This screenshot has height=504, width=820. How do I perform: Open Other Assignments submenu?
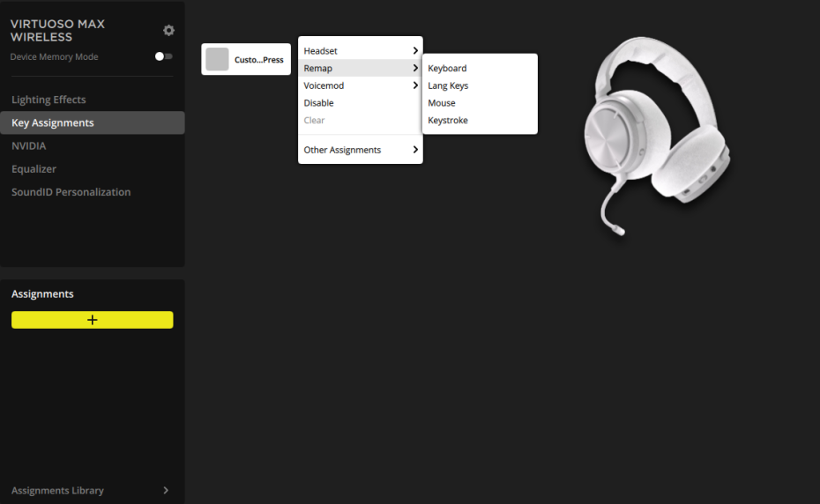361,150
